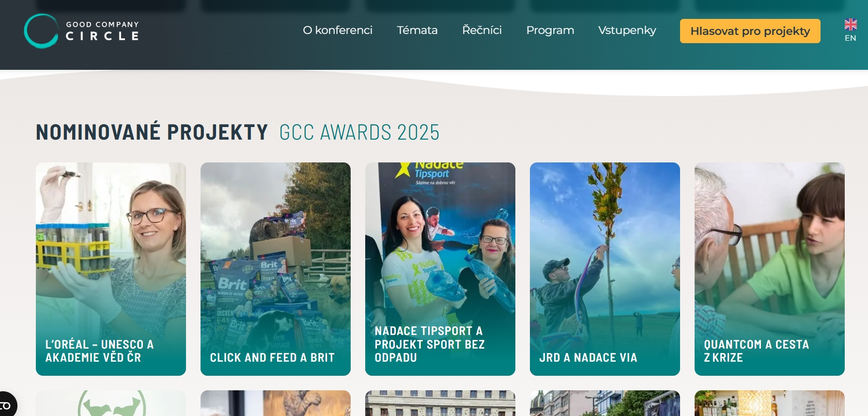Click the Nominované projekty heading
Viewport: 868px width, 416px height.
coord(152,132)
